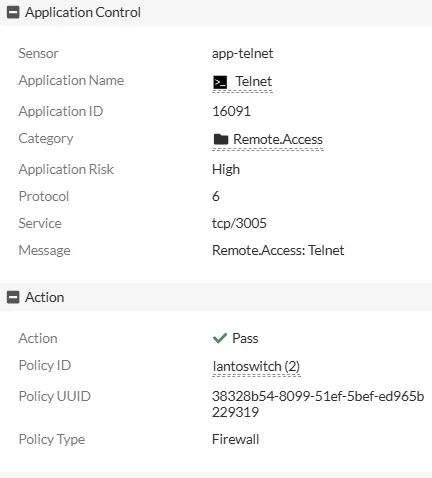The height and width of the screenshot is (478, 432).
Task: Click the Telnet terminal icon
Action: (x=220, y=82)
